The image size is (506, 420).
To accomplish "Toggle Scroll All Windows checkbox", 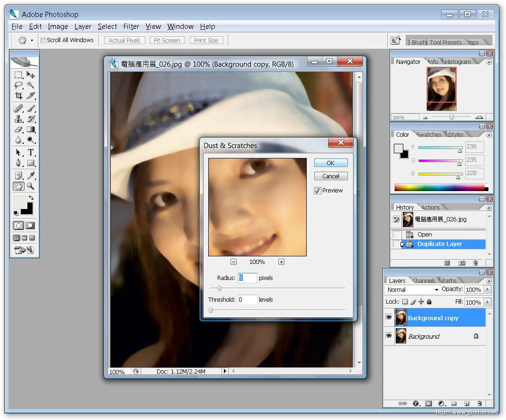I will click(43, 41).
